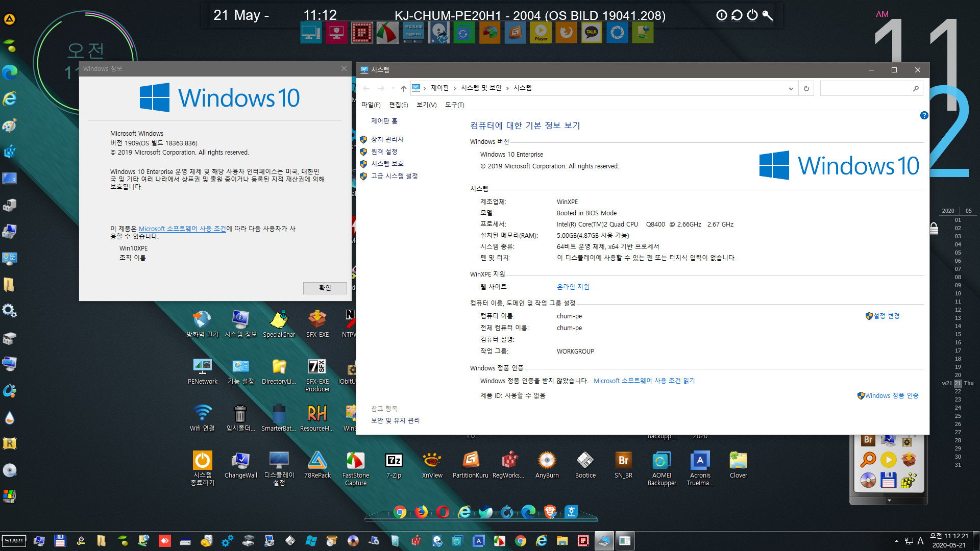Click the power icon in top bar
Viewport: 980px width, 551px height.
coord(752,15)
